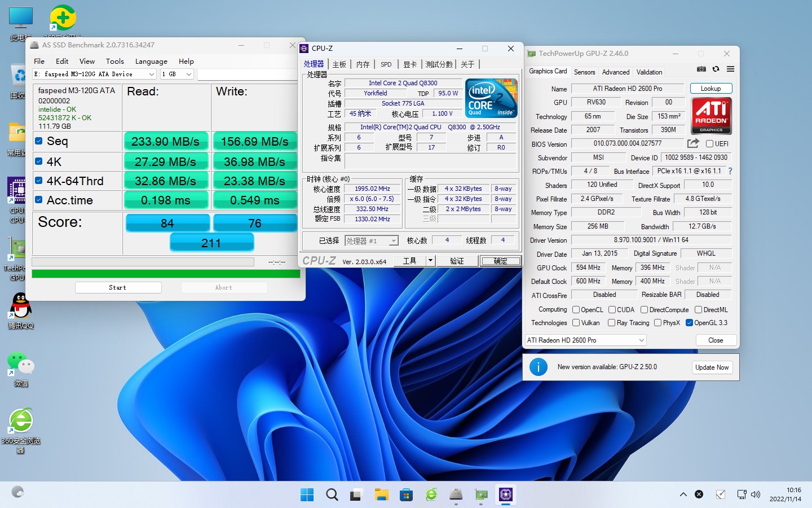Click the Intel Core 2 Quad logo in CPU-Z
Viewport: 812px width, 508px height.
[491, 98]
